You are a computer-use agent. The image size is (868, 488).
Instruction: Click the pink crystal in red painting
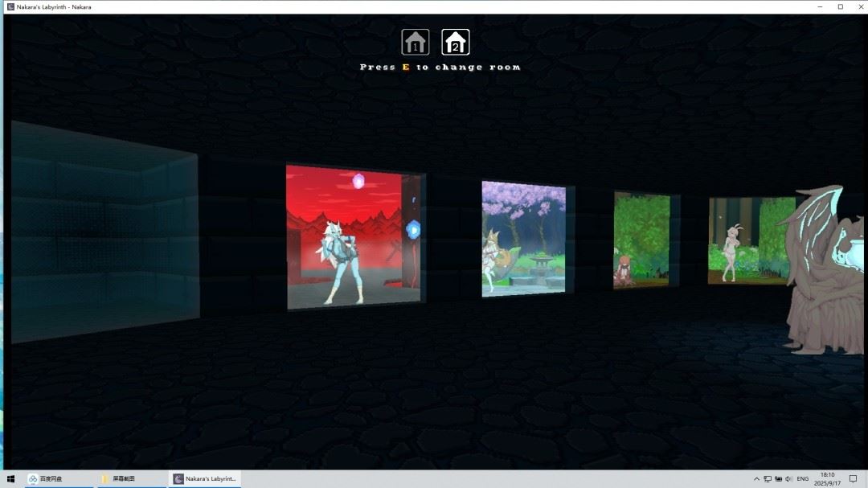click(358, 181)
